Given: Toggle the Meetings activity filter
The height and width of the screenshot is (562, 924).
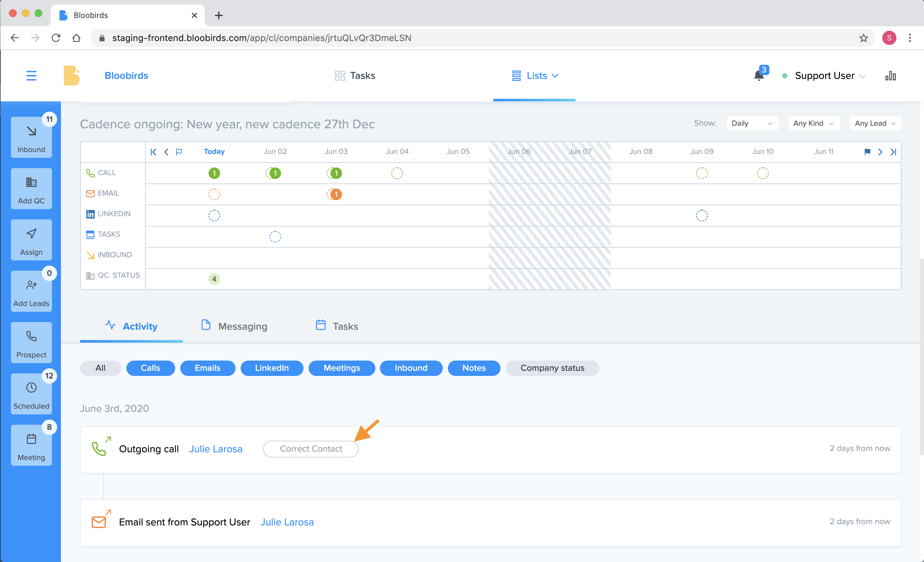Looking at the screenshot, I should tap(342, 368).
